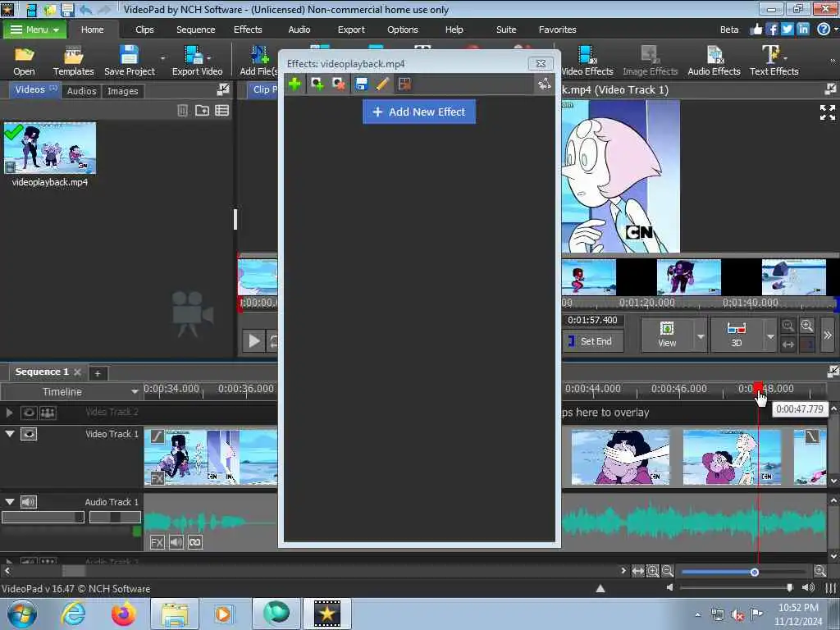Image resolution: width=840 pixels, height=630 pixels.
Task: Click the Add File(s) icon
Action: coord(259,61)
